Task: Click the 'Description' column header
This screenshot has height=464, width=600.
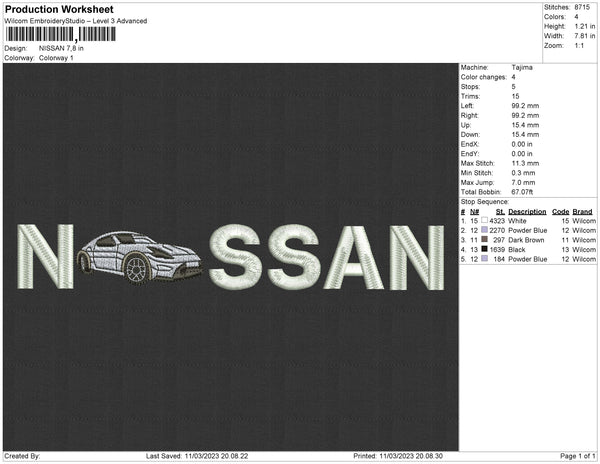Action: pyautogui.click(x=527, y=212)
